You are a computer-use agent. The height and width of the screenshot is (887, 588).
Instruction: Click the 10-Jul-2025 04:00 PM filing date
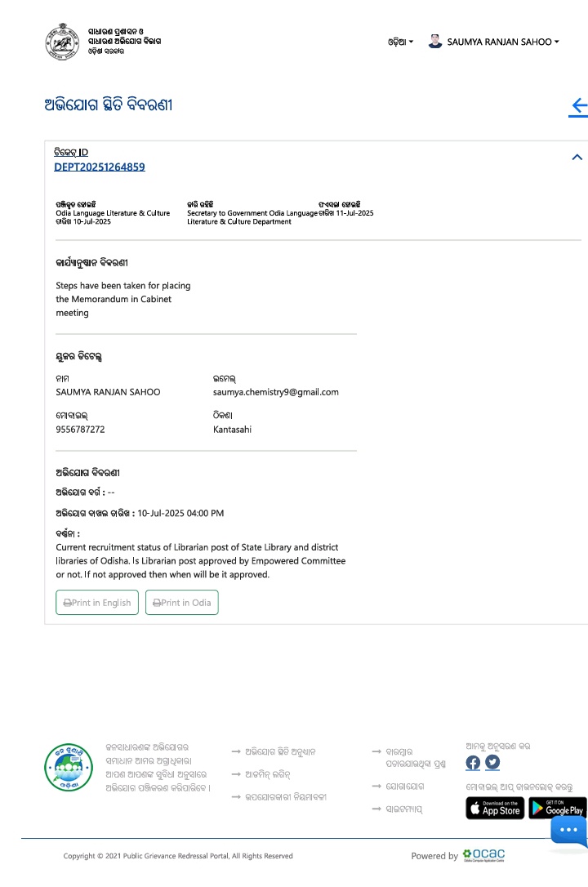(x=180, y=513)
